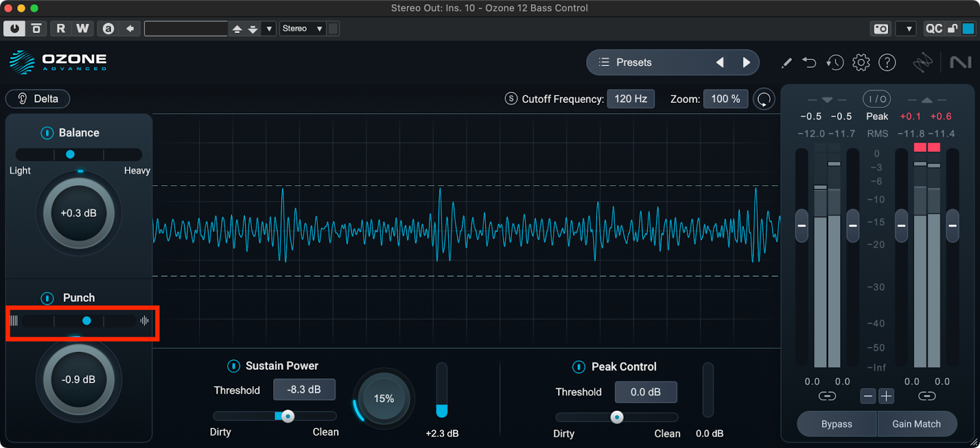Open the undo history clock icon
The height and width of the screenshot is (448, 980).
click(x=834, y=62)
